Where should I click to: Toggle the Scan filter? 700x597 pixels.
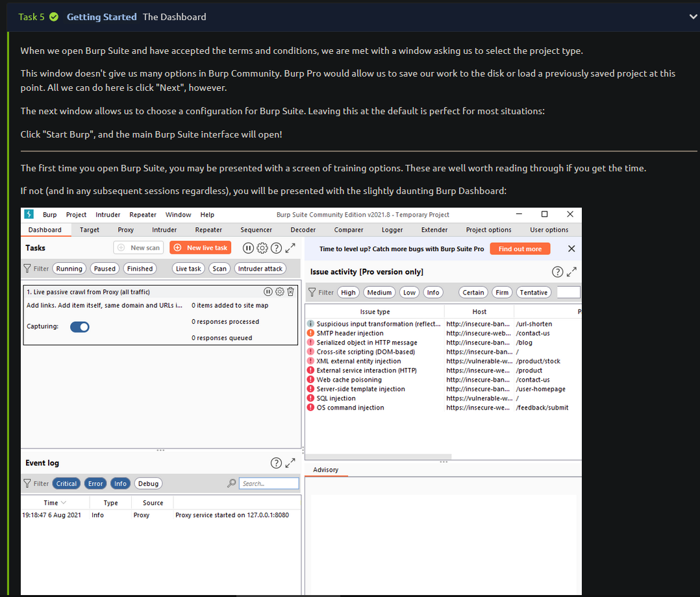[219, 269]
